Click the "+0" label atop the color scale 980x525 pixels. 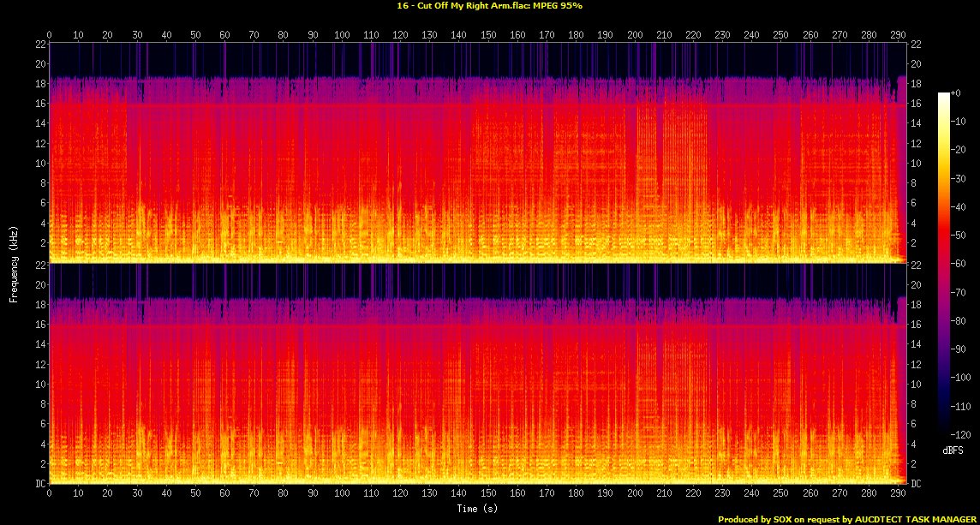click(x=956, y=92)
